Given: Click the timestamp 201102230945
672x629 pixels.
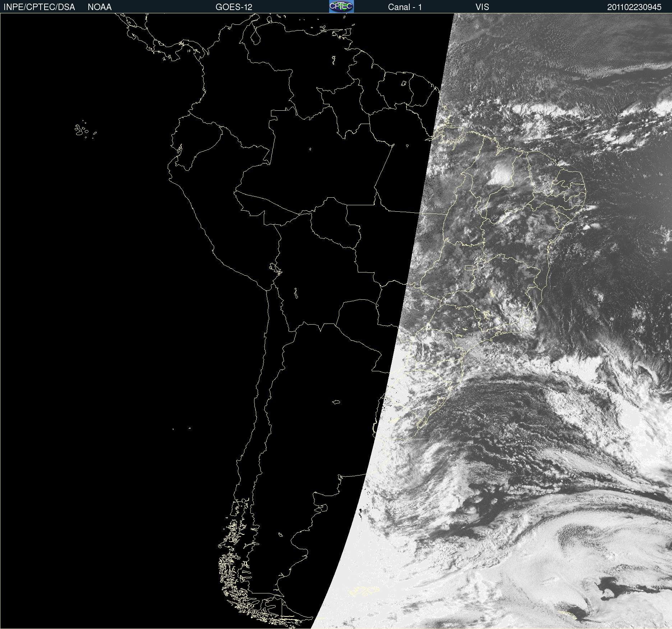Looking at the screenshot, I should point(634,7).
